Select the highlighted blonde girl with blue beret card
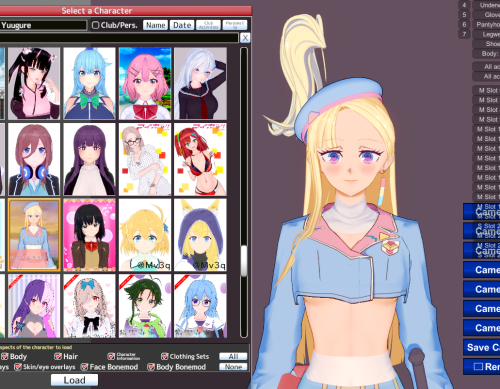Image resolution: width=500 pixels, height=389 pixels. (34, 235)
